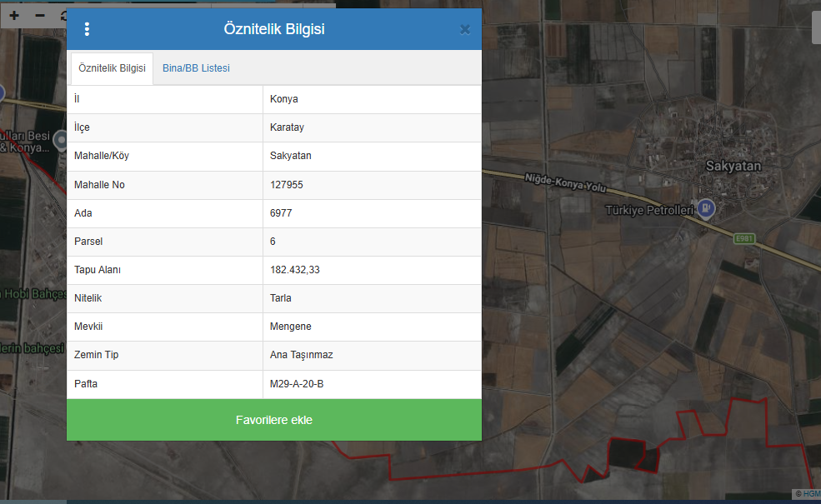Screen dimensions: 821x504
Task: Select the Mevkii value Mengene
Action: coord(290,326)
